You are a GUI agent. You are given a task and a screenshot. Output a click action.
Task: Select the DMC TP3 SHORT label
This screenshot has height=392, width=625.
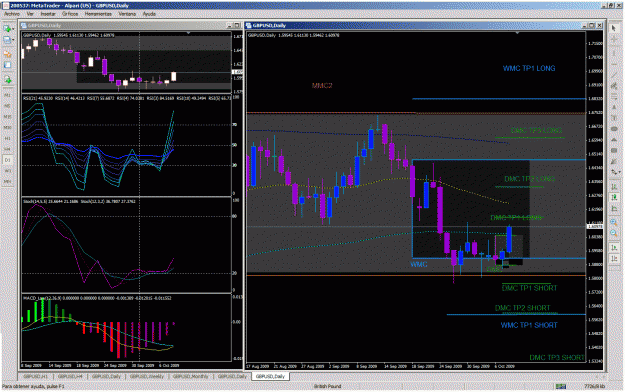coord(557,358)
